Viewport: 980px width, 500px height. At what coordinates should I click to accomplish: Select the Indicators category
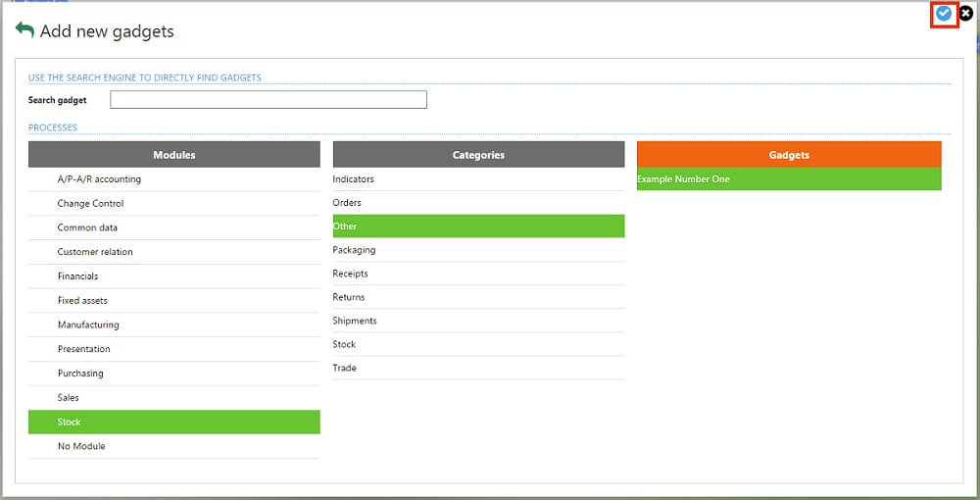(x=354, y=179)
